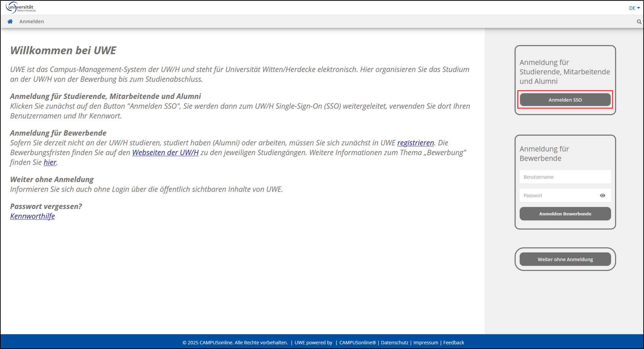This screenshot has height=349, width=644.
Task: Click the Anmelden Bewerbende button
Action: pyautogui.click(x=565, y=214)
